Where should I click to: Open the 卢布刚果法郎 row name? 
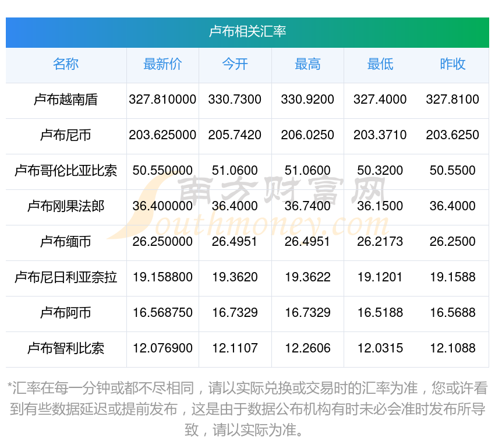pos(66,206)
